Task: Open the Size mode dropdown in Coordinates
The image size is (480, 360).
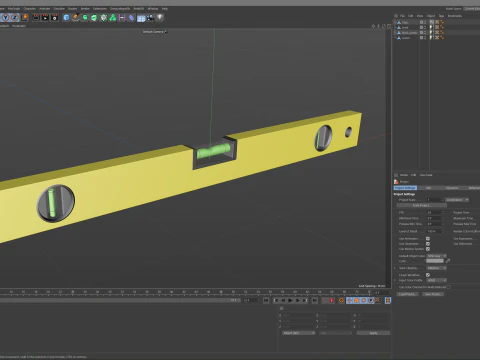Action: pyautogui.click(x=336, y=333)
